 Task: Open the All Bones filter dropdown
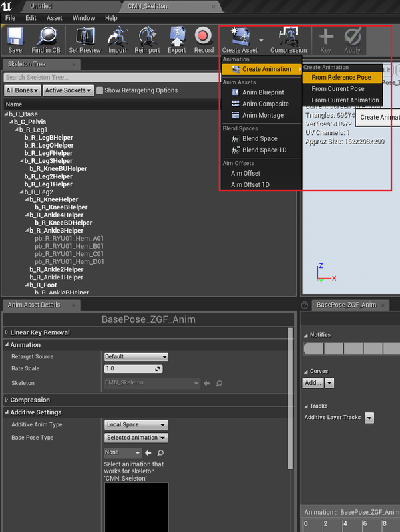point(23,90)
